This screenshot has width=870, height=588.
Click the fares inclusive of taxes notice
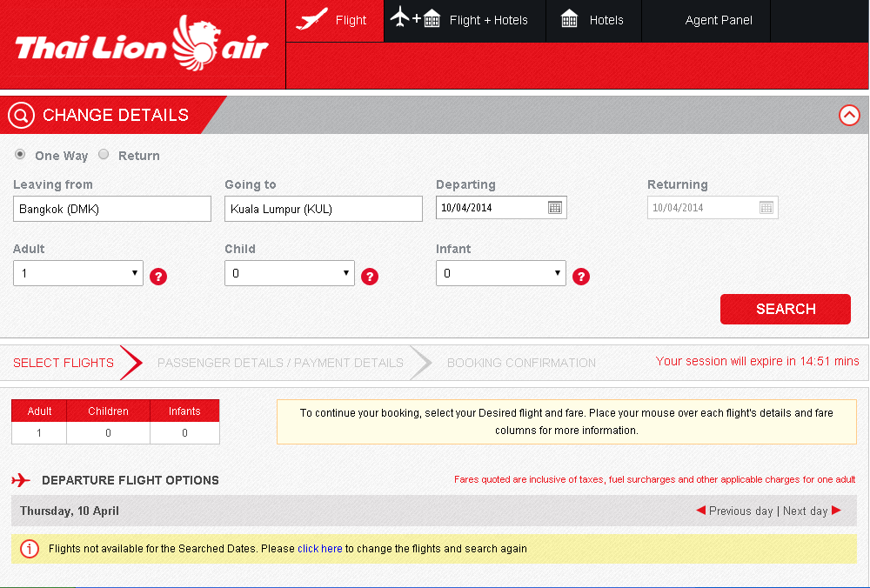(x=655, y=479)
